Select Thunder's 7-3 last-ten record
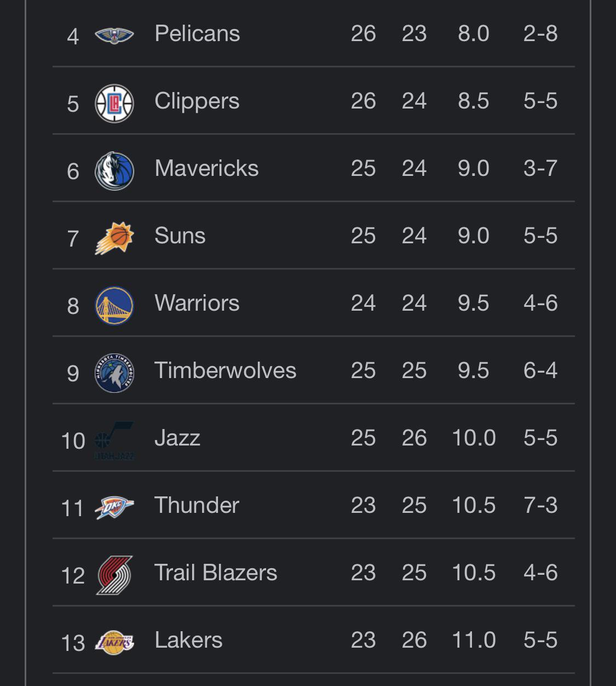616x686 pixels. [x=540, y=506]
